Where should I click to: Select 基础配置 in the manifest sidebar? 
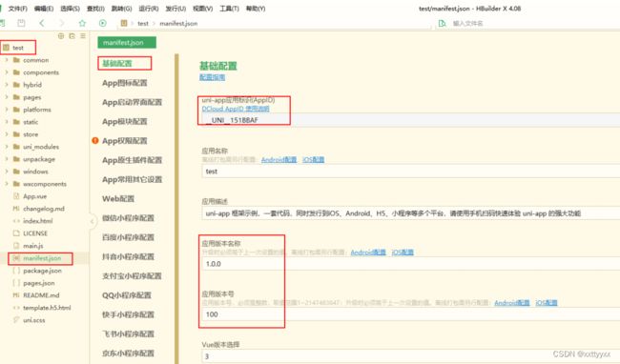pos(117,63)
